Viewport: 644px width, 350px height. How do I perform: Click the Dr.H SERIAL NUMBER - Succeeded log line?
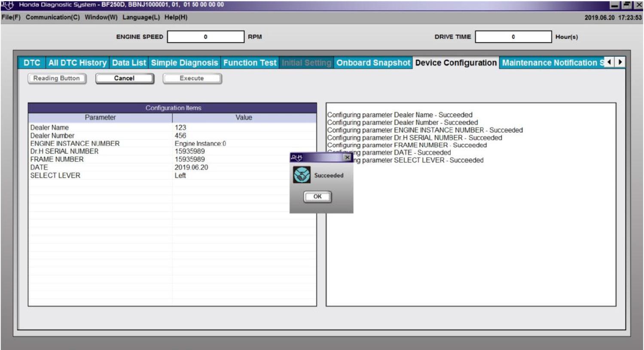(x=415, y=138)
